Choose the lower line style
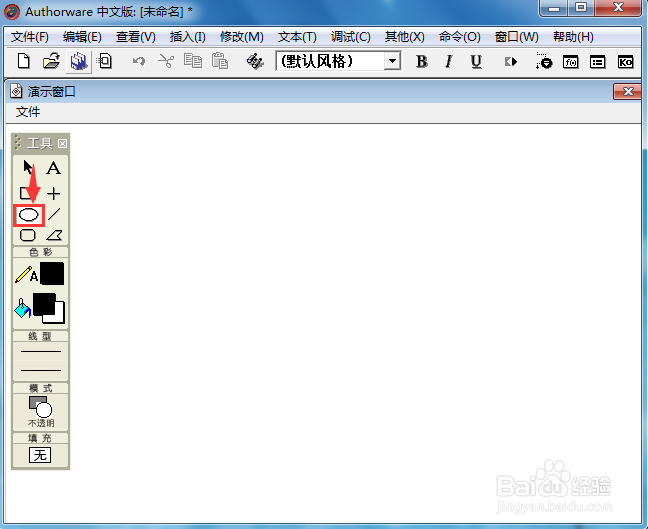Screen dimensions: 648x529 41,370
